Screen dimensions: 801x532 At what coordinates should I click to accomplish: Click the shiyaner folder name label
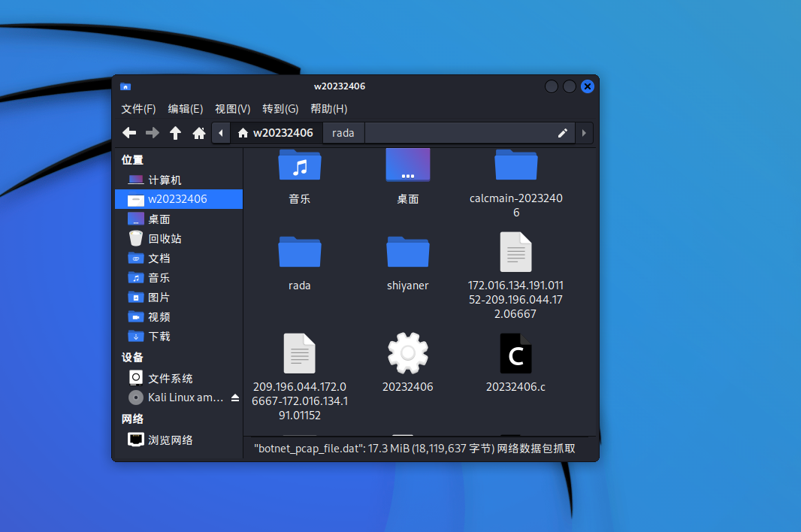click(x=408, y=286)
